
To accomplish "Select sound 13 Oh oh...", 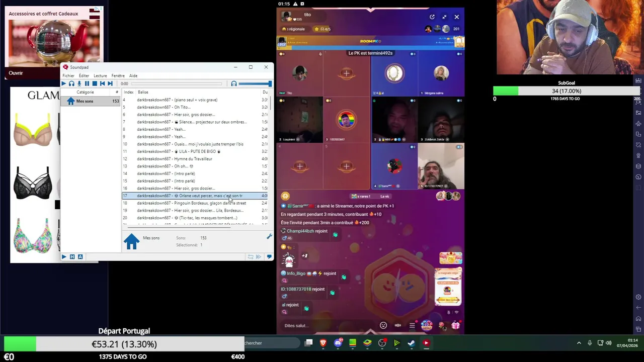I will tap(195, 166).
